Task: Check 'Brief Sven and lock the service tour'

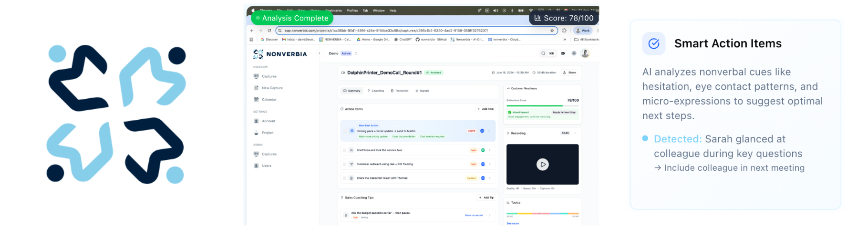Action: click(344, 150)
